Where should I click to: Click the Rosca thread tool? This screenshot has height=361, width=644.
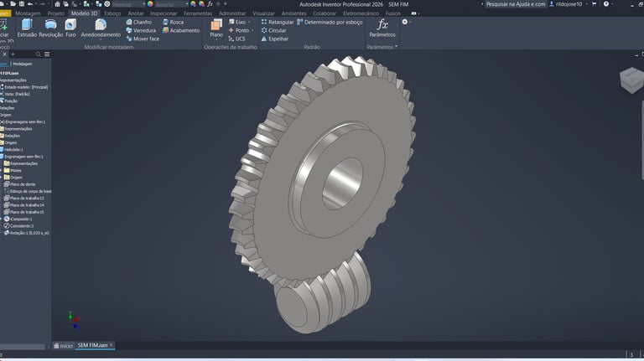click(x=173, y=22)
